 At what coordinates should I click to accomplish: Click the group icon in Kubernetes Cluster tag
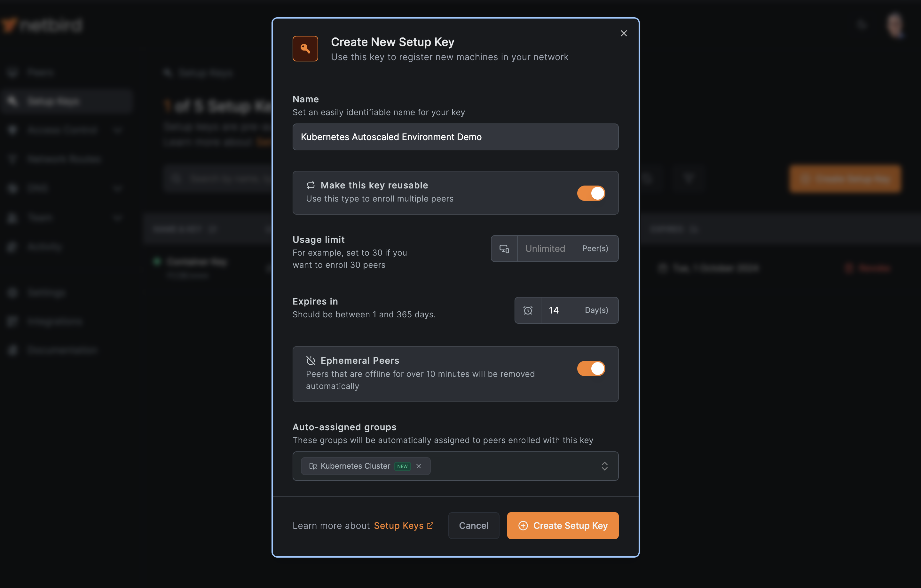[x=313, y=466]
